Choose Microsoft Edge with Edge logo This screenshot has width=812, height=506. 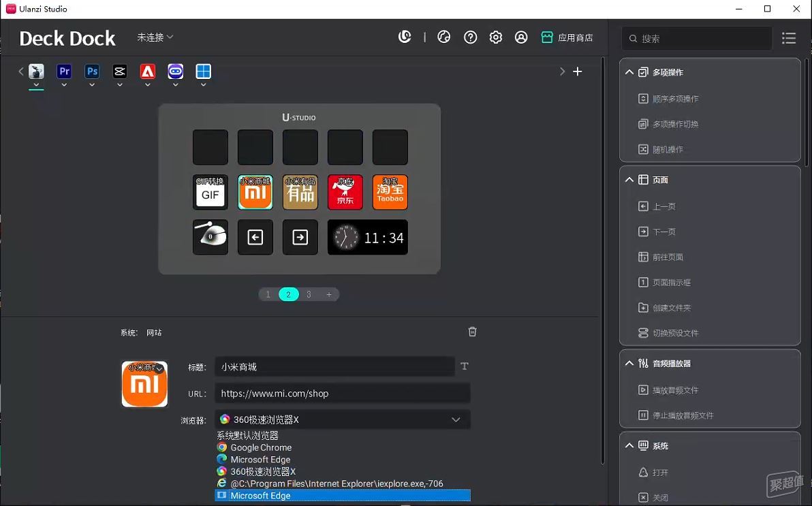click(342, 460)
